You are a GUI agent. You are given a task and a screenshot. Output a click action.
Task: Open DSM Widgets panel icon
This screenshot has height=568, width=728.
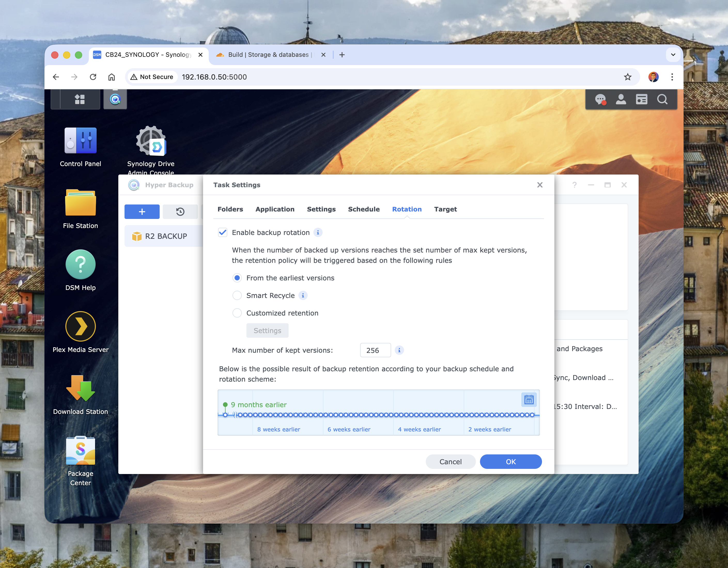641,99
